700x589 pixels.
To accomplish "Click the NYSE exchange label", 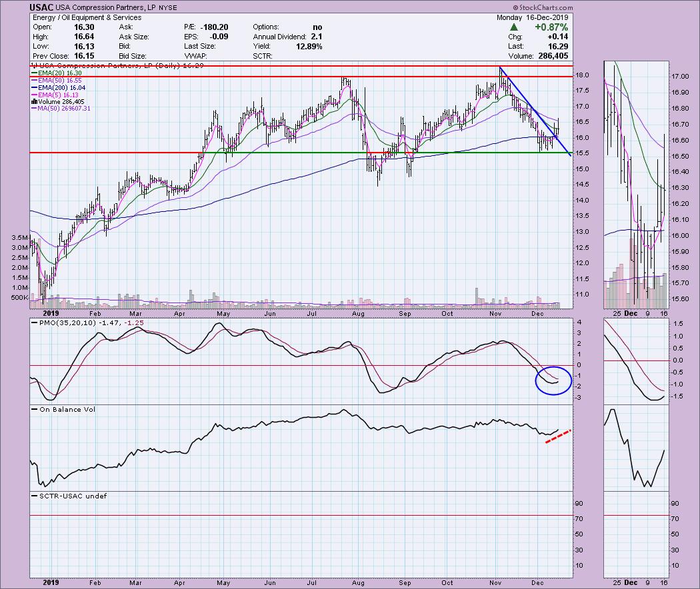I will [168, 8].
